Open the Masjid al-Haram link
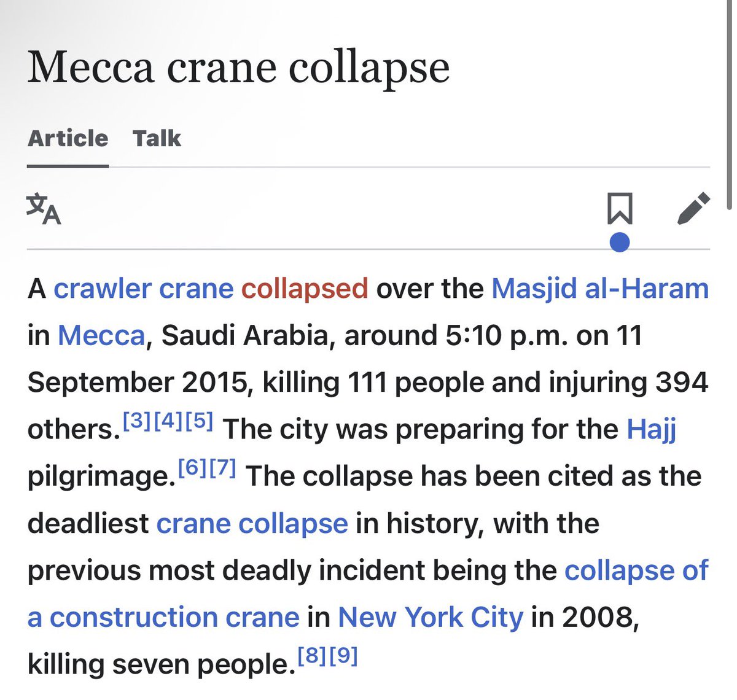The width and height of the screenshot is (737, 700). [600, 289]
